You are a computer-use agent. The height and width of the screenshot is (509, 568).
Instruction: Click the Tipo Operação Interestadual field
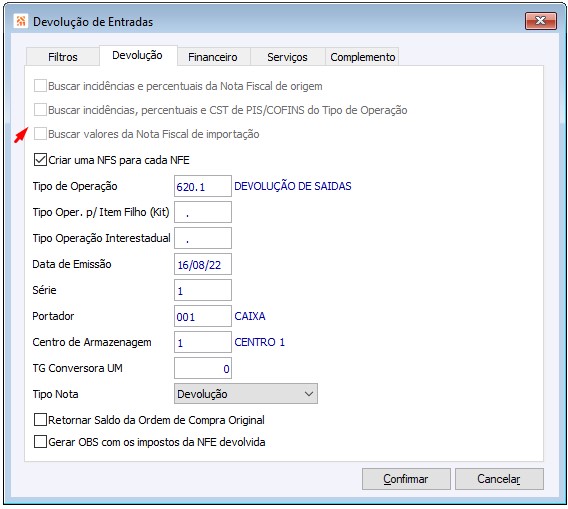(x=203, y=238)
